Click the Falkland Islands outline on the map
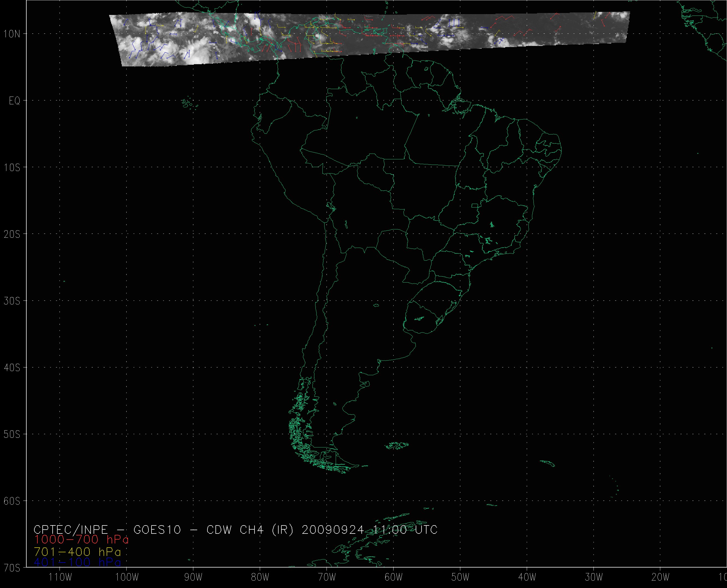 (x=397, y=445)
